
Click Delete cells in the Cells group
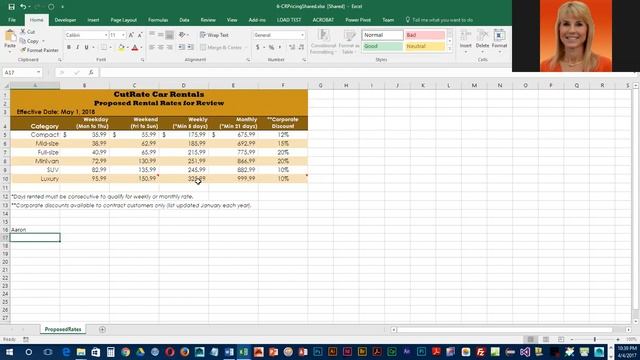tap(482, 40)
